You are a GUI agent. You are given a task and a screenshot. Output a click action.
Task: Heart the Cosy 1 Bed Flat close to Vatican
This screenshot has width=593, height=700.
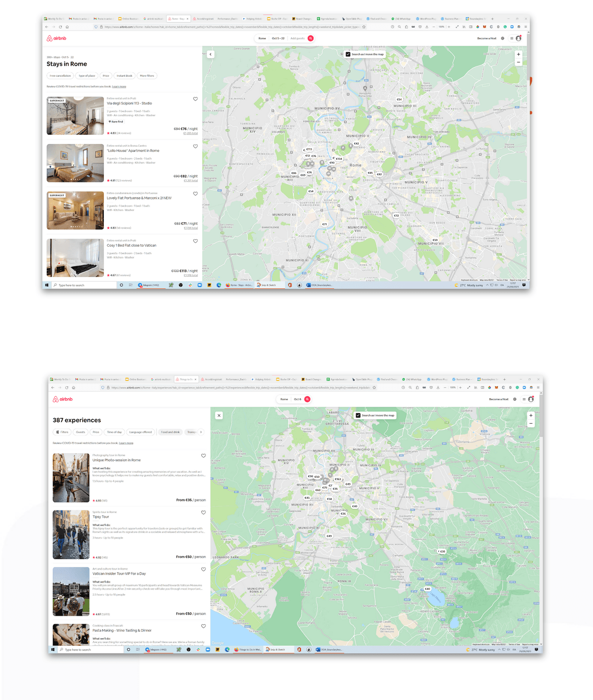[195, 241]
